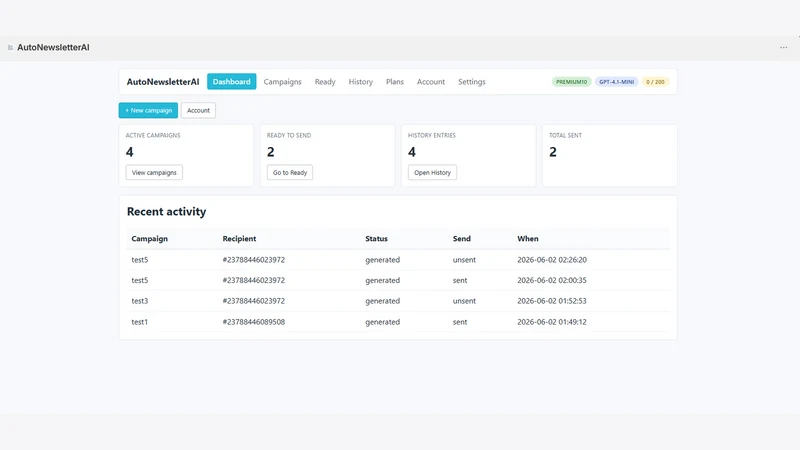800x450 pixels.
Task: Click the sent value in test1 row
Action: click(460, 322)
